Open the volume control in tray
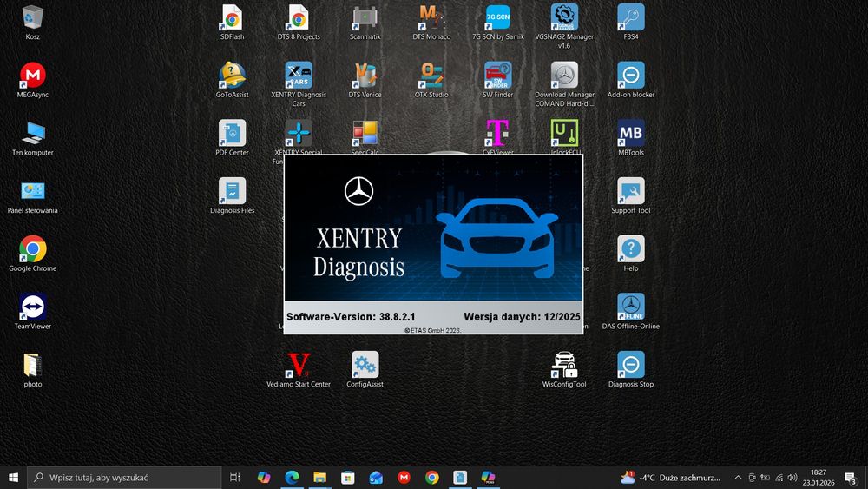The width and height of the screenshot is (868, 489). click(792, 478)
